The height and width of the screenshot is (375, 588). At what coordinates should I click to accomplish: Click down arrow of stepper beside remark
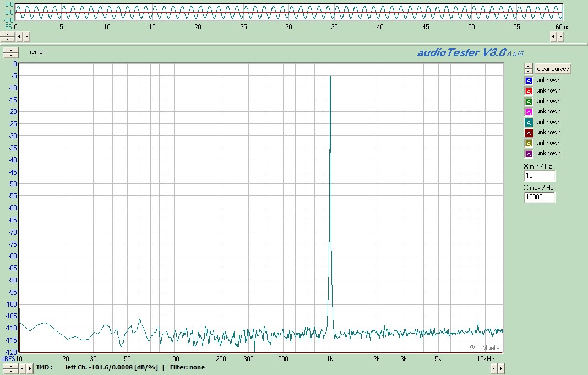(10, 56)
